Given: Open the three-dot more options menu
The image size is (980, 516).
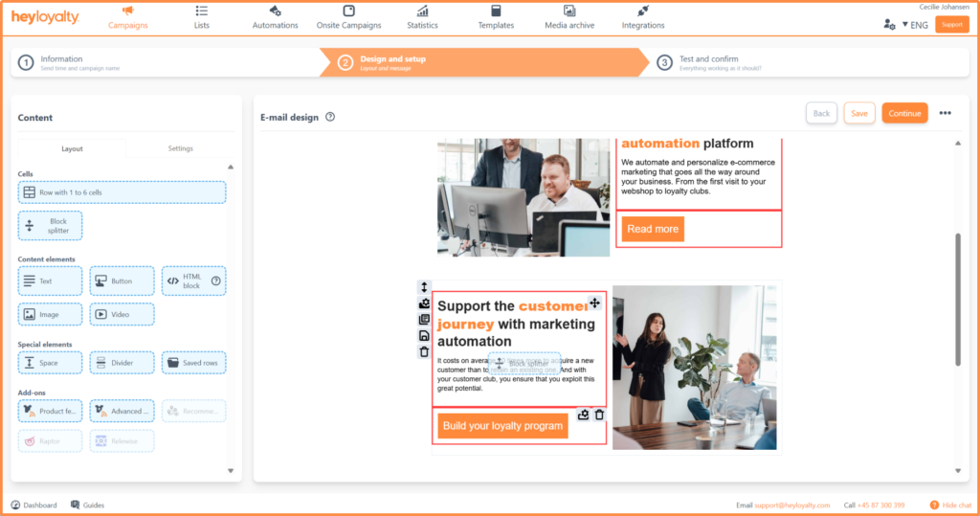Looking at the screenshot, I should click(x=945, y=113).
